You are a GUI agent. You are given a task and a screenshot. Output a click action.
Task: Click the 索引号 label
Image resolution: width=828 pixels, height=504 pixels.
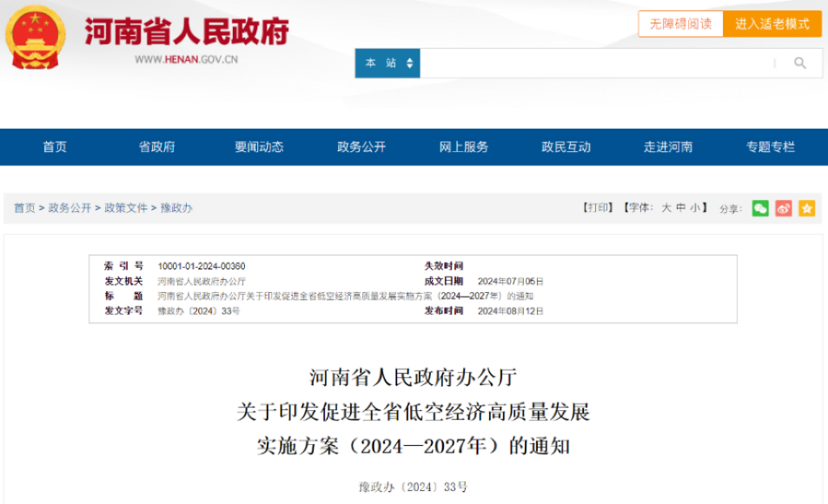[123, 266]
